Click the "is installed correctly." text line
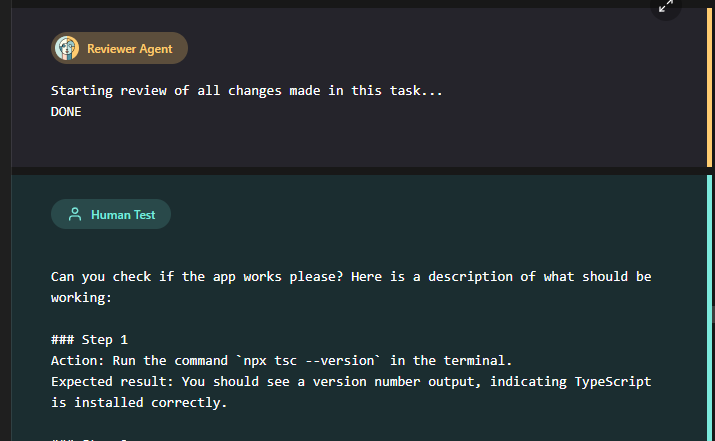Screen dimensions: 715x441 [139, 403]
